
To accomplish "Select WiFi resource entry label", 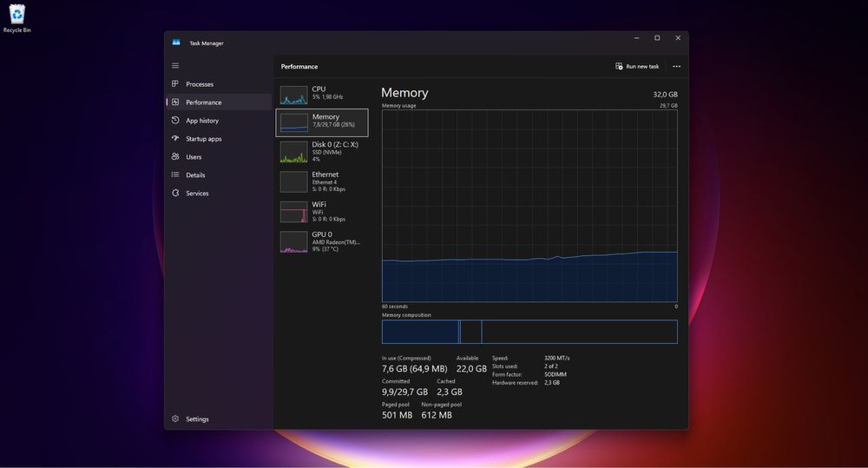I will pyautogui.click(x=319, y=204).
